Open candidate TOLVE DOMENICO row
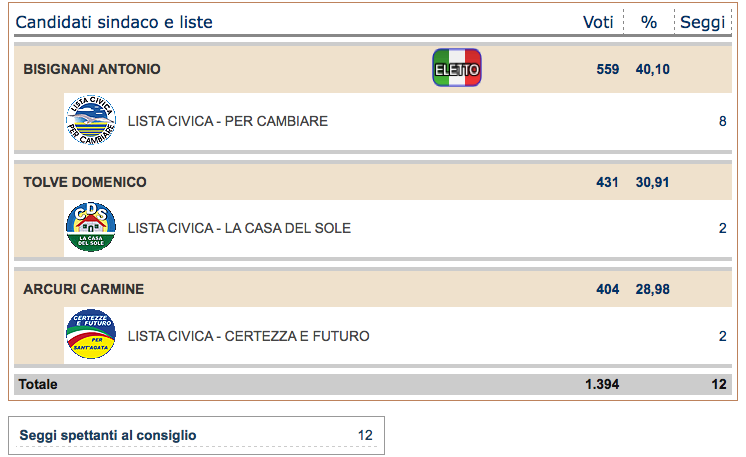Viewport: 746px width, 457px height. [x=373, y=182]
